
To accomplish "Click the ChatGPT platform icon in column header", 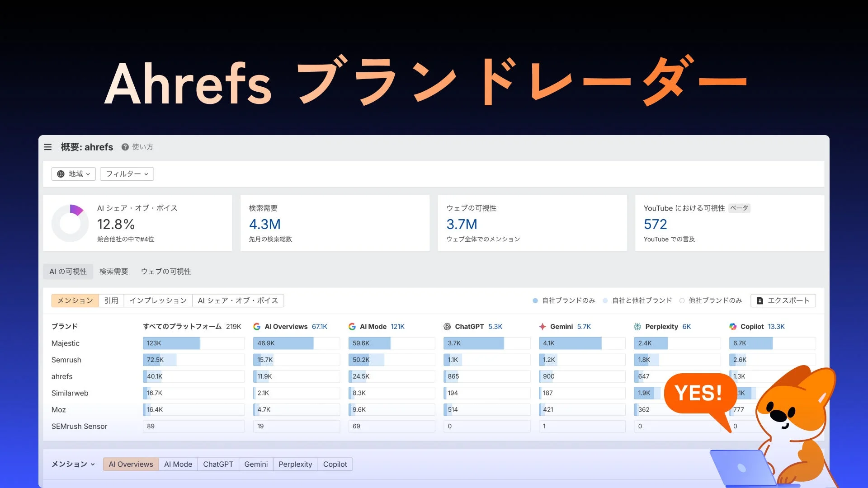I will tap(448, 326).
